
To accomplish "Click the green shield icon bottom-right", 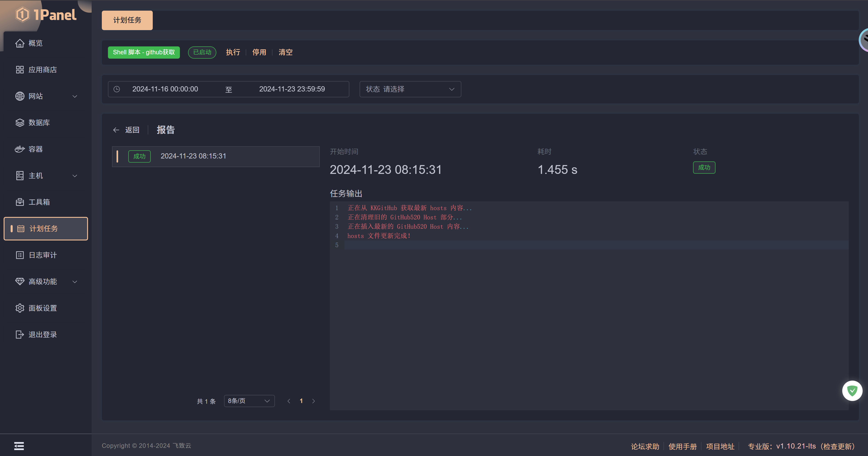I will coord(852,390).
